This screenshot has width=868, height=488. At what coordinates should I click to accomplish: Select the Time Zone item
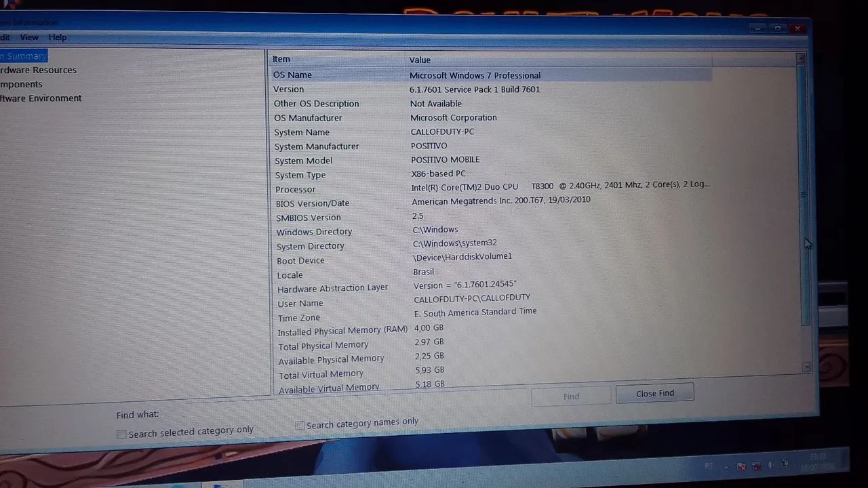click(x=298, y=318)
